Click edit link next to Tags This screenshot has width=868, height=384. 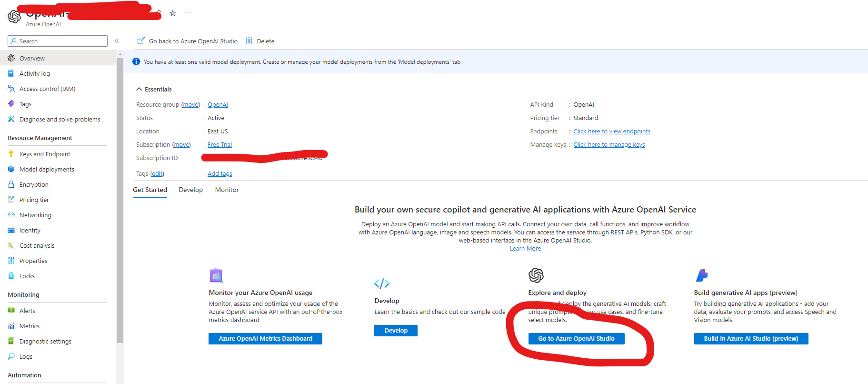click(x=157, y=174)
